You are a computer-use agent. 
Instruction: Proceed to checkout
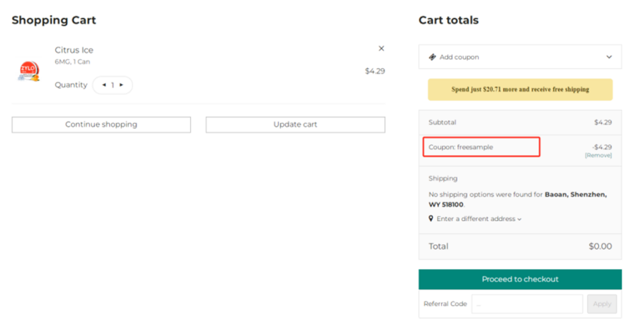pos(520,279)
